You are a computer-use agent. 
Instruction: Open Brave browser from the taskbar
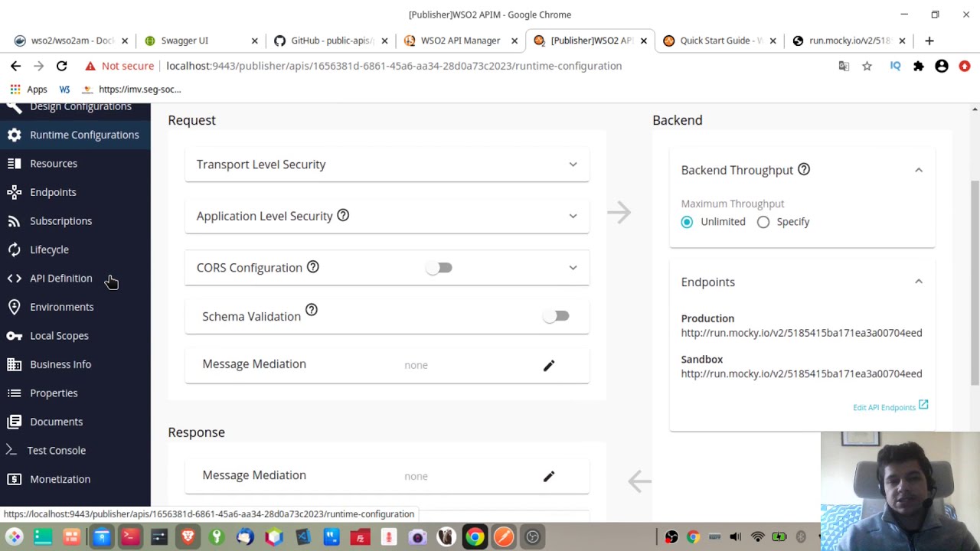pos(188,537)
